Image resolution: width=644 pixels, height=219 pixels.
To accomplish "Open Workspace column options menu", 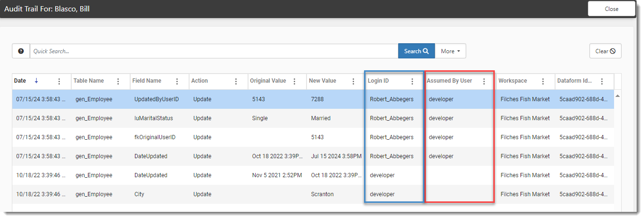I will tap(543, 81).
